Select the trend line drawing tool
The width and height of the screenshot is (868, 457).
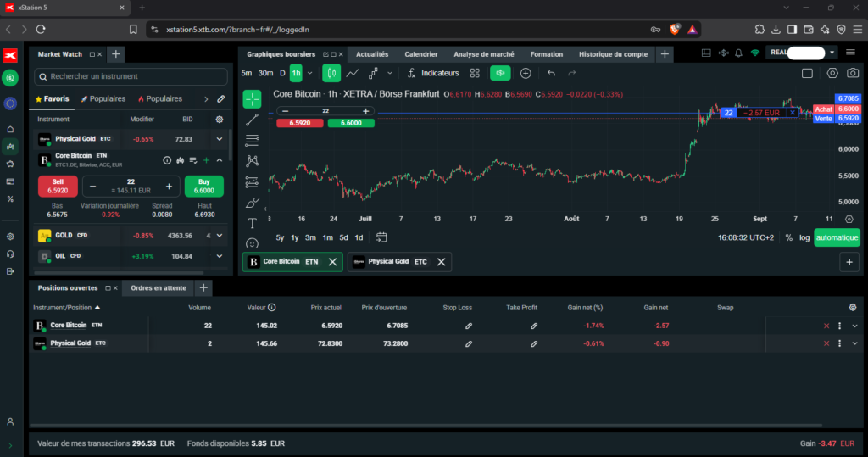coord(252,120)
